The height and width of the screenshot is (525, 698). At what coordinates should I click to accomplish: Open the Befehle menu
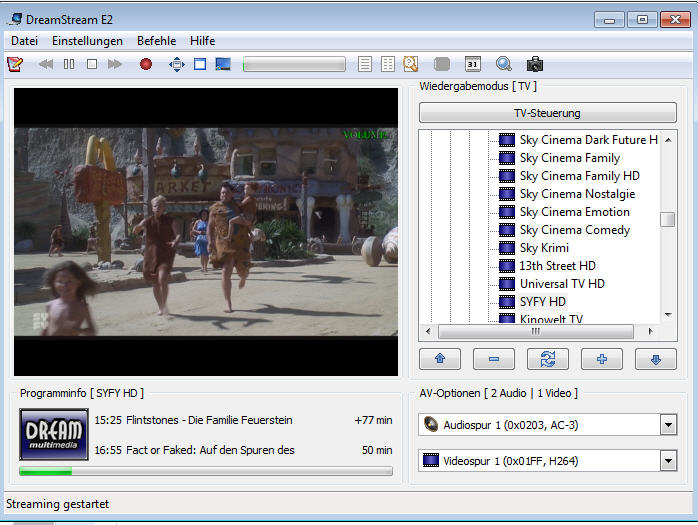pyautogui.click(x=156, y=41)
